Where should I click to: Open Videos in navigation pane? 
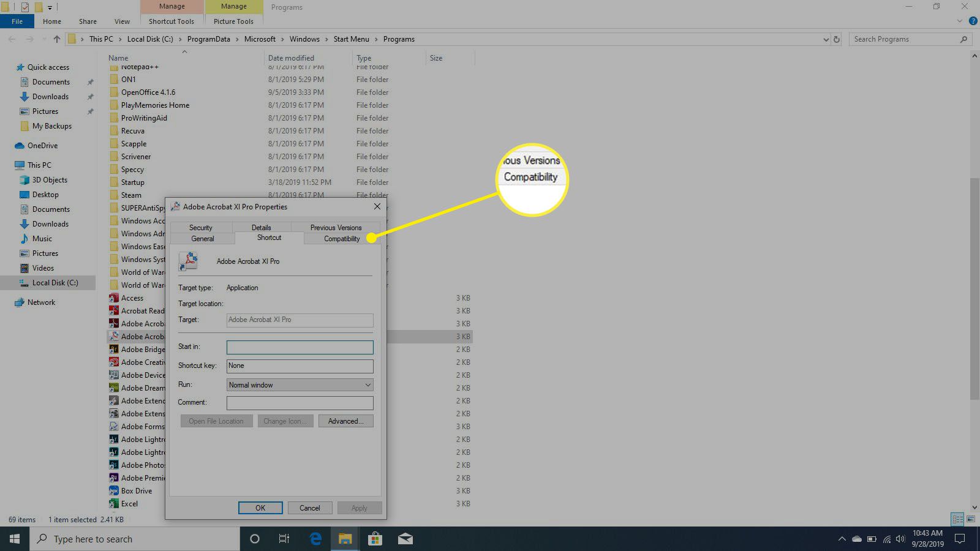click(x=43, y=268)
